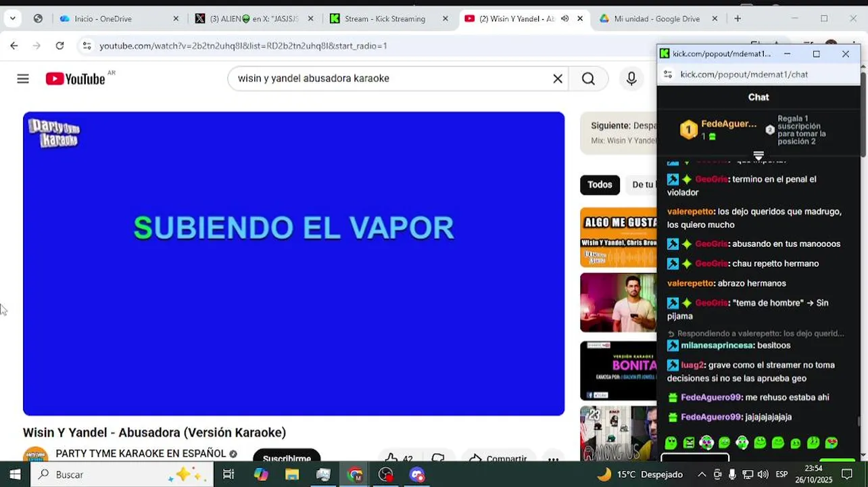Open the Algo Me Gusta video thumbnail

coord(619,237)
